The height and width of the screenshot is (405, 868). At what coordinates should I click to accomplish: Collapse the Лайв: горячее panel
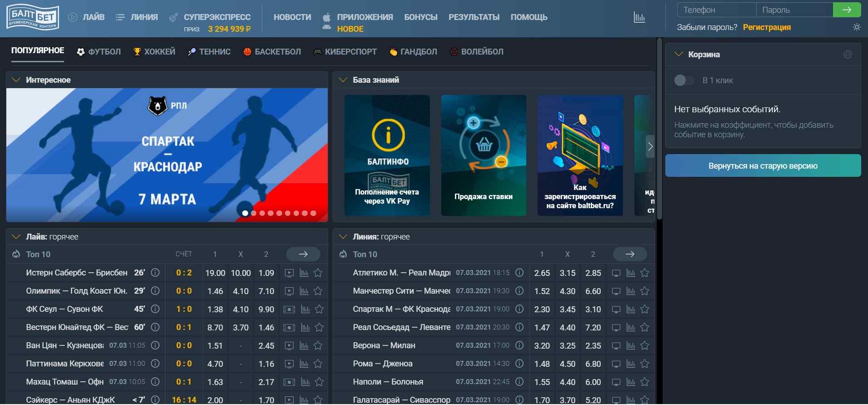point(16,237)
